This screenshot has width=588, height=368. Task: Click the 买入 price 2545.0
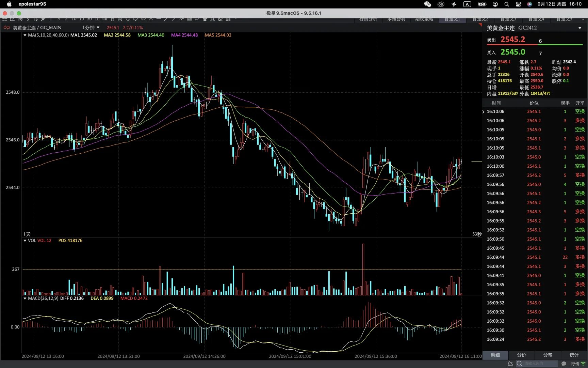[x=513, y=52]
